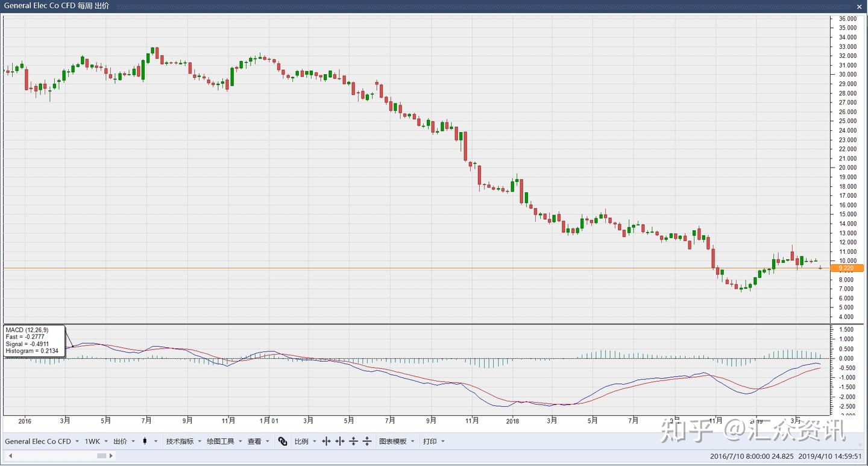Click the vertical compress scale icon
This screenshot has width=868, height=466.
tap(367, 441)
